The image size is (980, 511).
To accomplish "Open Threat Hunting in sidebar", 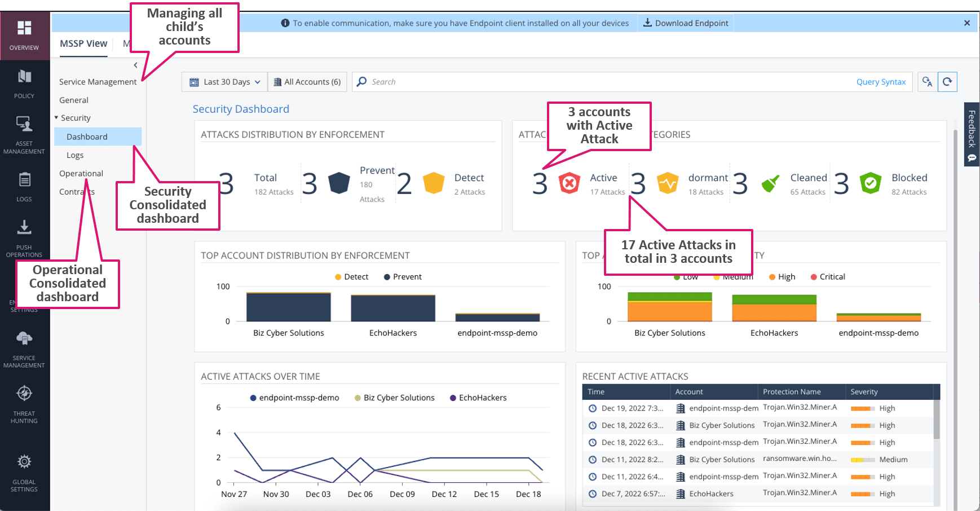I will 24,404.
